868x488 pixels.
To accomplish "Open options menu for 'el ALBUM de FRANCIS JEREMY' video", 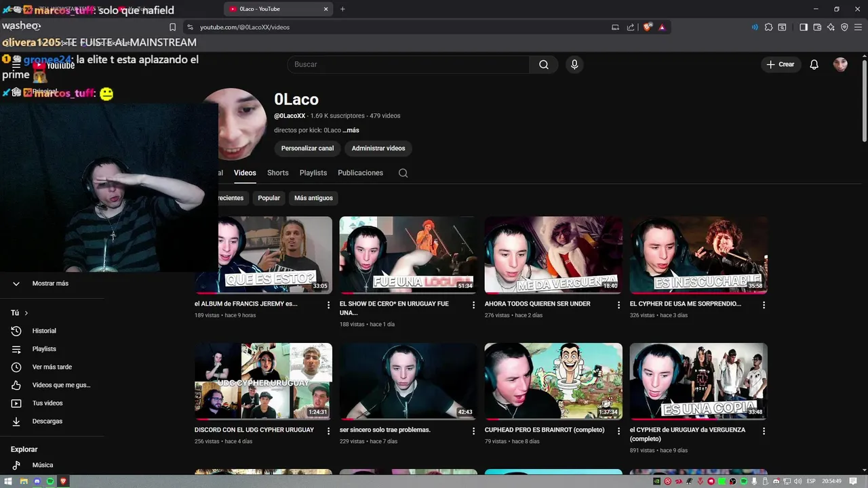I will tap(329, 305).
